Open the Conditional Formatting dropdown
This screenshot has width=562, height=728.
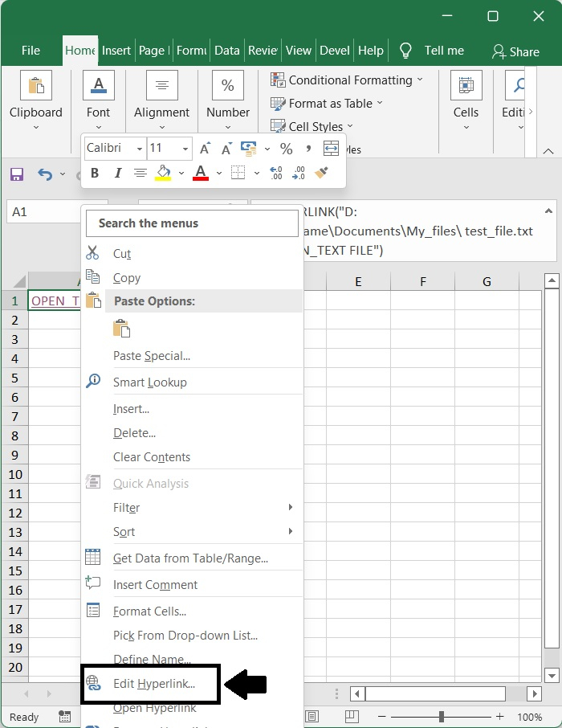pyautogui.click(x=347, y=80)
